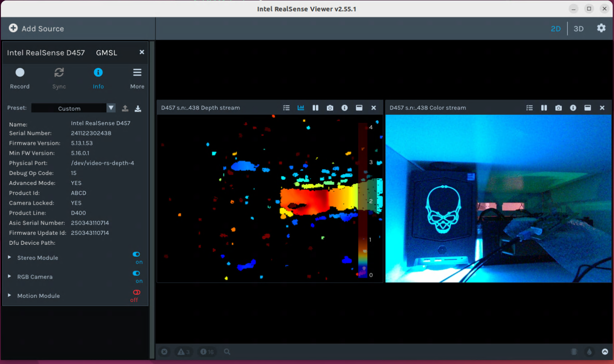Pause the Color stream
614x364 pixels.
pos(544,108)
